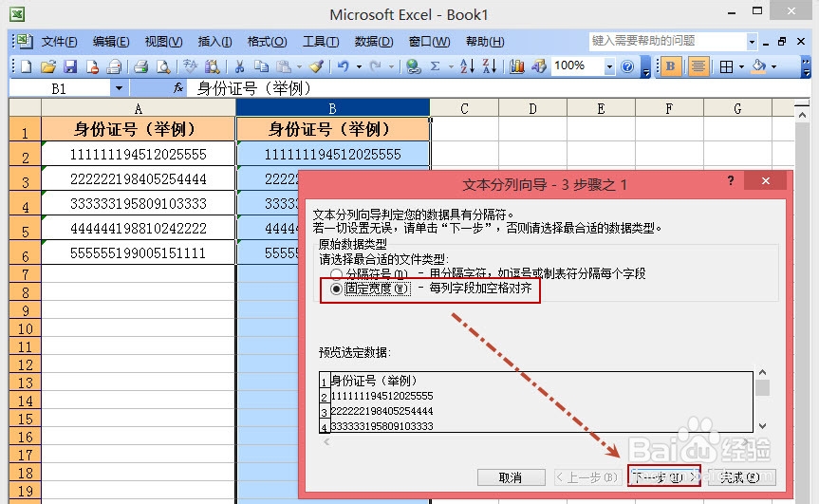Viewport: 819px width, 504px height.
Task: Click preview scrollbar up arrow
Action: [762, 372]
